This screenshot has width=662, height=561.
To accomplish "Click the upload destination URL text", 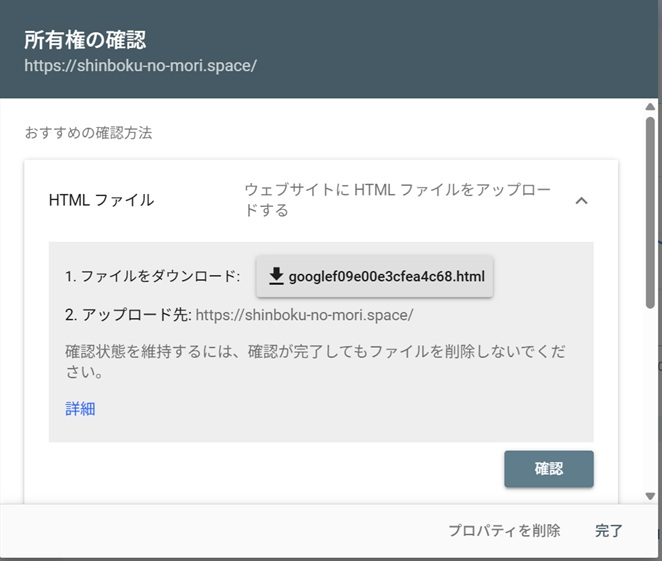I will pyautogui.click(x=304, y=315).
